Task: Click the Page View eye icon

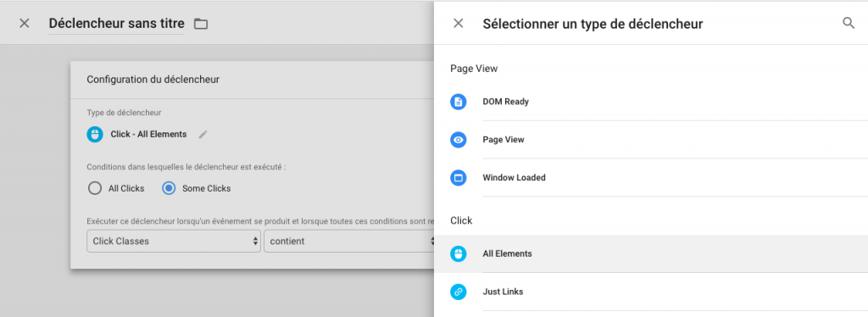Action: 459,140
